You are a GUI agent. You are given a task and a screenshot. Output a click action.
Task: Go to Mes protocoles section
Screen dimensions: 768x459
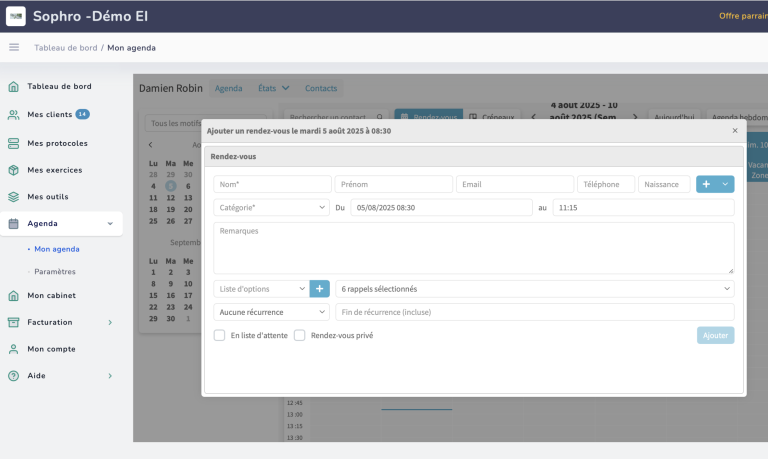57,143
